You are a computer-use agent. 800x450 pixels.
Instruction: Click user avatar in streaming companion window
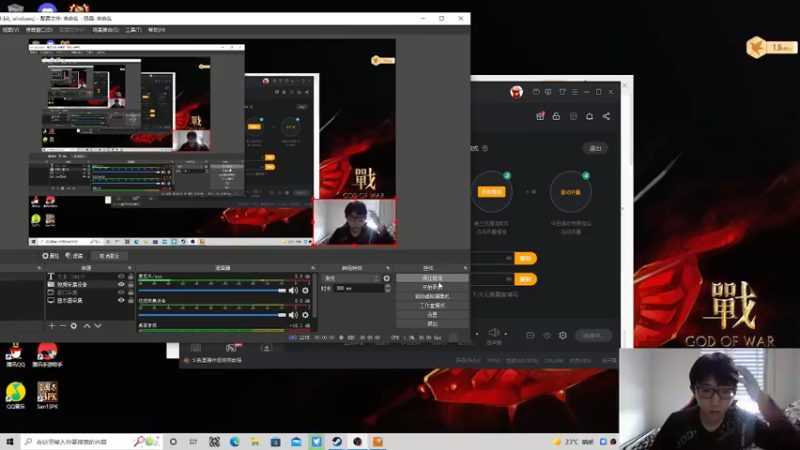[516, 92]
